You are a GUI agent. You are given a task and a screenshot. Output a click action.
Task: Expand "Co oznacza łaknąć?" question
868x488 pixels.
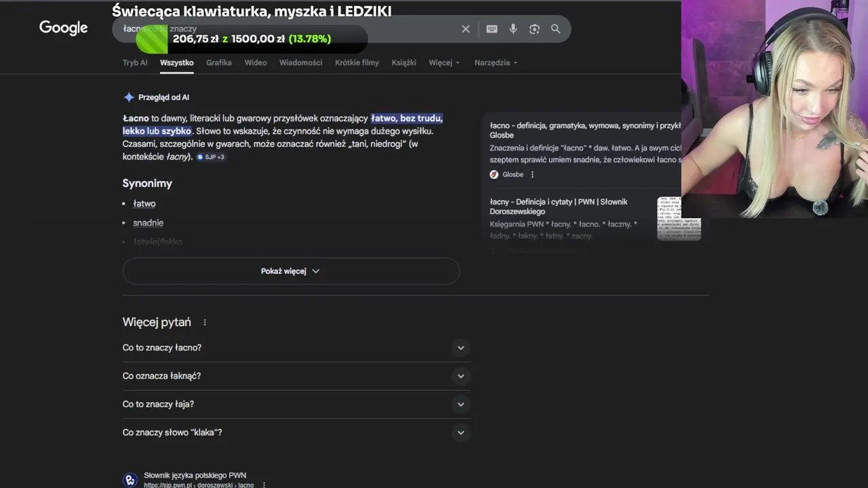pyautogui.click(x=460, y=376)
